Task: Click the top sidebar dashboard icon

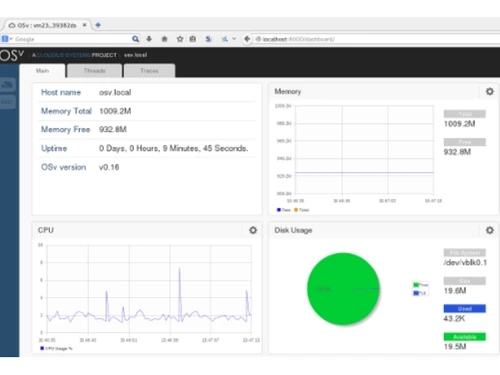Action: coord(7,85)
